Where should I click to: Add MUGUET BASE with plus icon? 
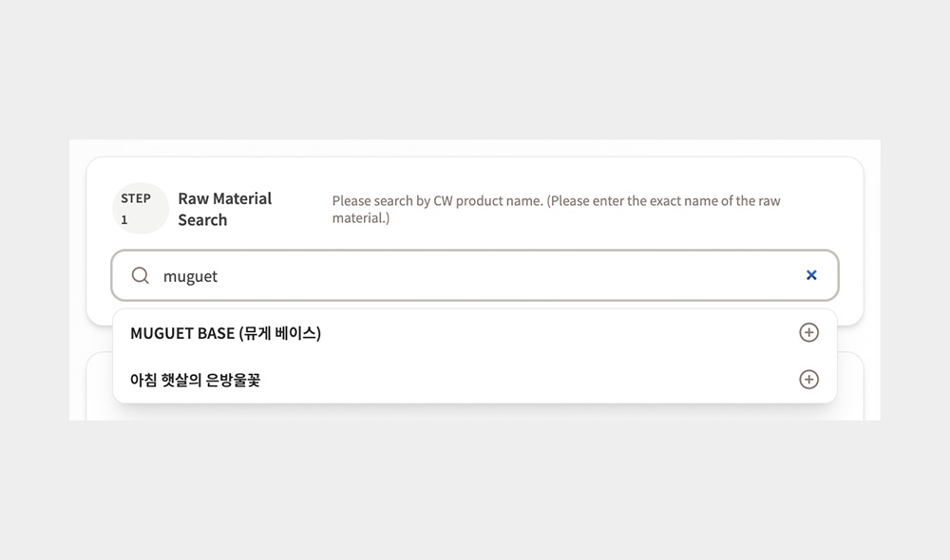(x=808, y=332)
